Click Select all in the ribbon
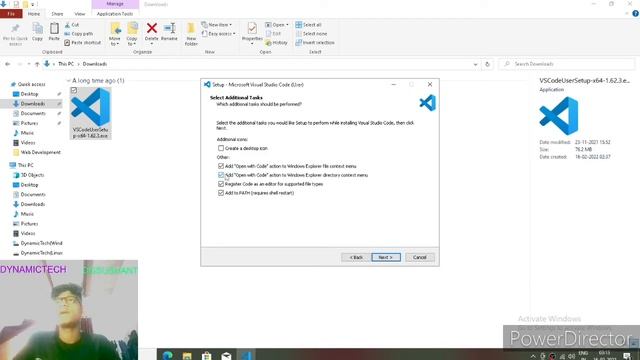Viewport: 640px width, 360px height. [309, 25]
